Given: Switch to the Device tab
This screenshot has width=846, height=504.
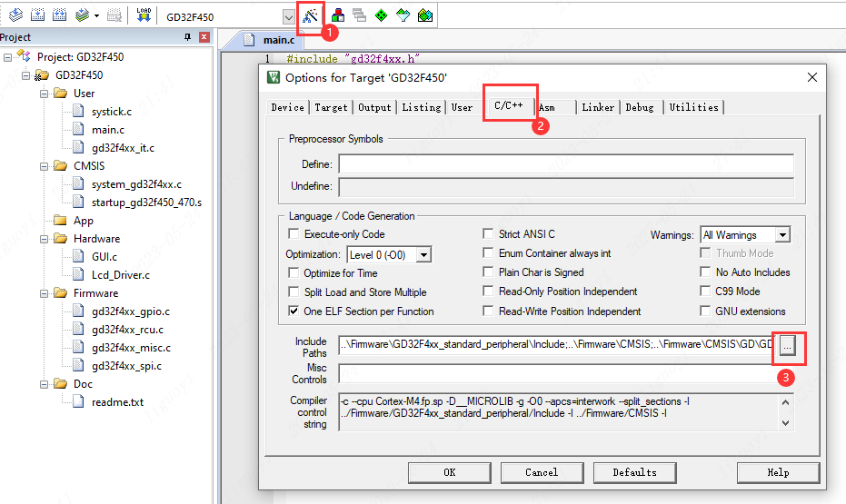Looking at the screenshot, I should tap(287, 107).
